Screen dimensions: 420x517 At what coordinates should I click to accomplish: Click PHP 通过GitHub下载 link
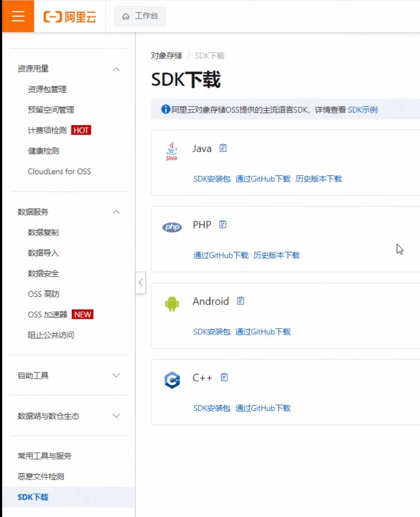click(221, 255)
